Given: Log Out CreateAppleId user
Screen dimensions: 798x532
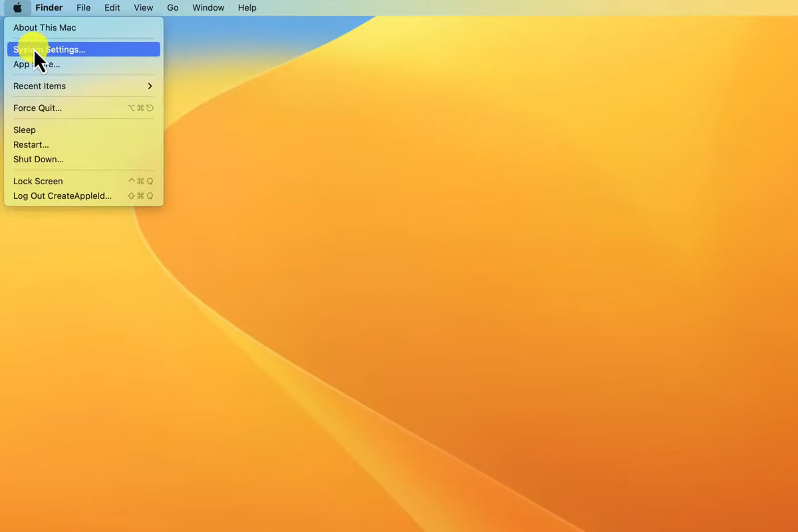Looking at the screenshot, I should [63, 196].
